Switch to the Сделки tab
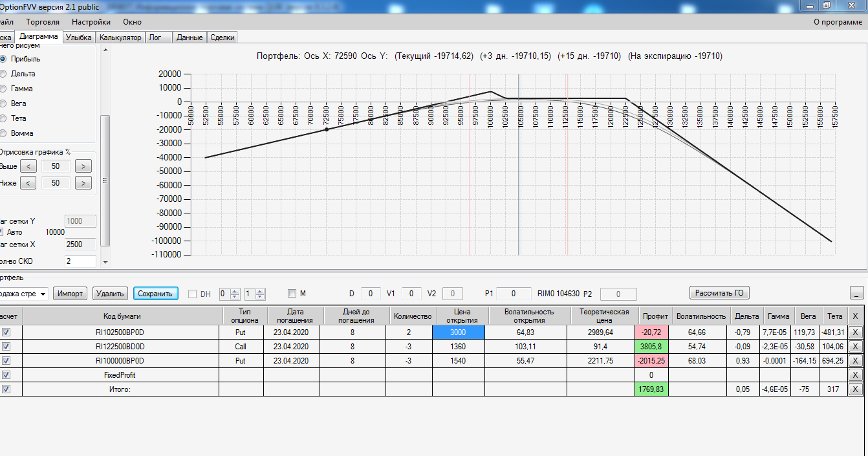 click(x=222, y=38)
